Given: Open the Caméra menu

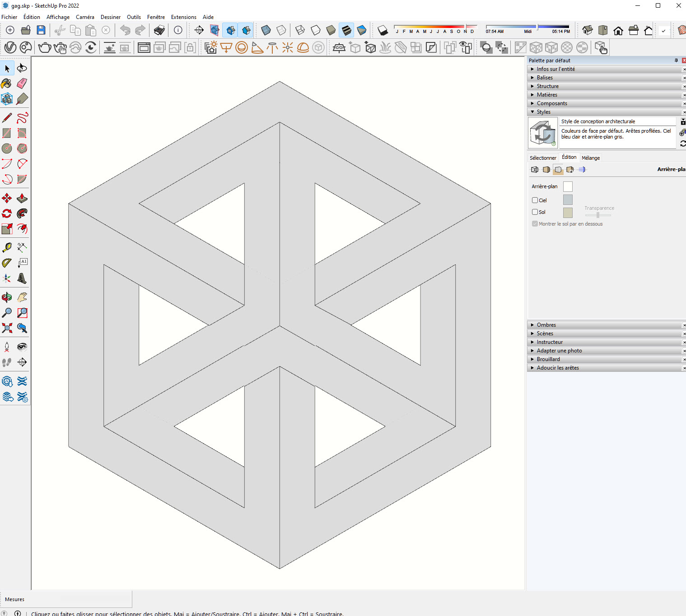Looking at the screenshot, I should [x=85, y=17].
